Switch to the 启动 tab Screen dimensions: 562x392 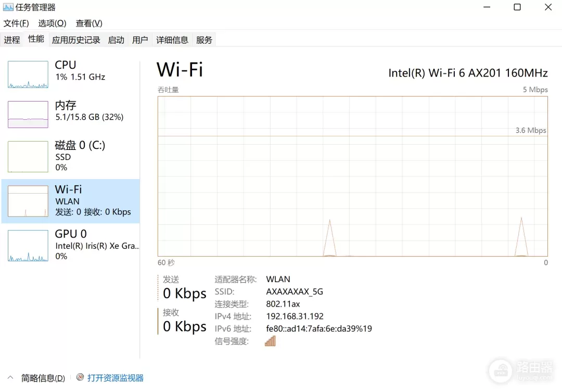pyautogui.click(x=116, y=40)
